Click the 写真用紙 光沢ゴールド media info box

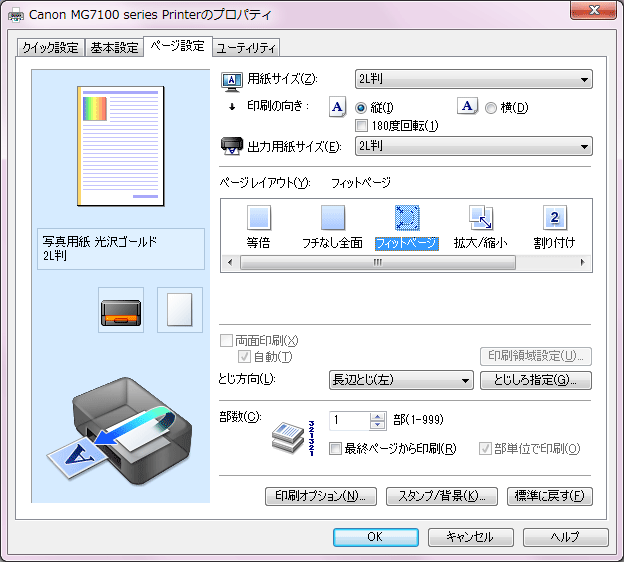[x=121, y=249]
